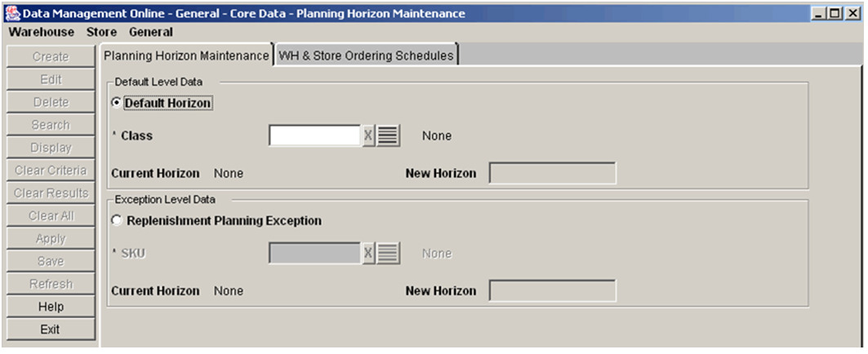The width and height of the screenshot is (868, 354).
Task: Open the General menu
Action: pyautogui.click(x=151, y=32)
